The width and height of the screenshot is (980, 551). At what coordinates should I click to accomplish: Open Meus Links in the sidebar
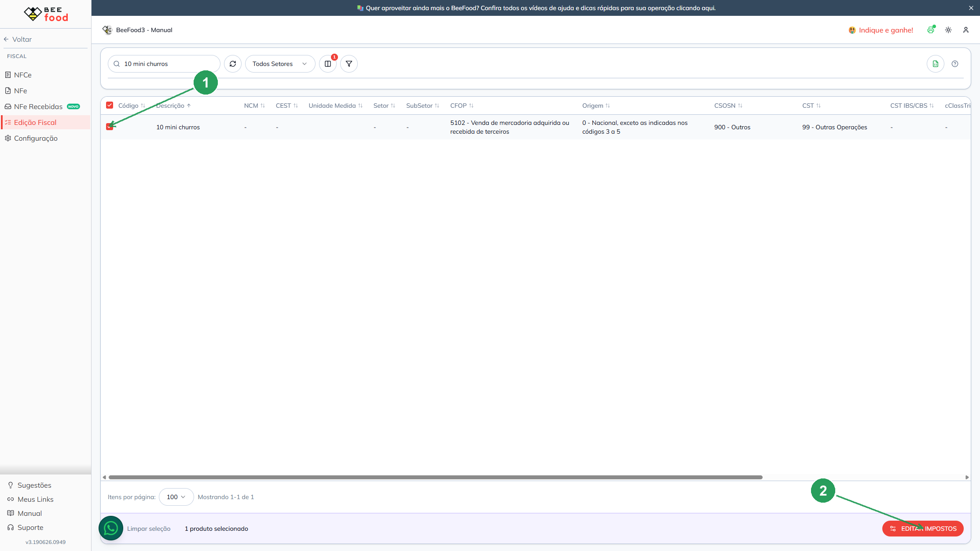point(30,499)
